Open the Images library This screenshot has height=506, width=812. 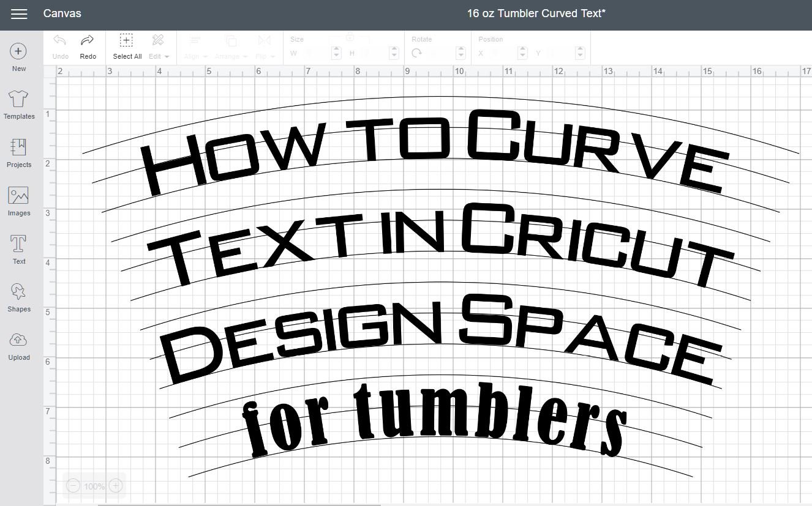(x=19, y=201)
